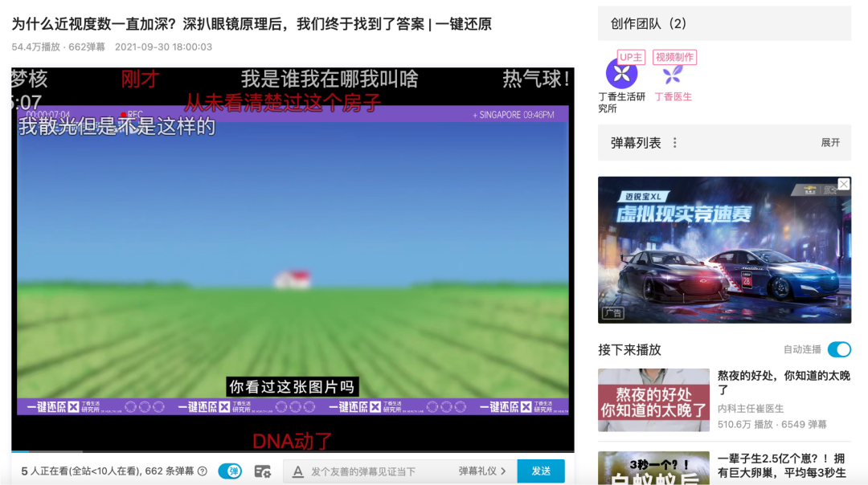
Task: Expand the danmaku list with 展开
Action: [829, 143]
